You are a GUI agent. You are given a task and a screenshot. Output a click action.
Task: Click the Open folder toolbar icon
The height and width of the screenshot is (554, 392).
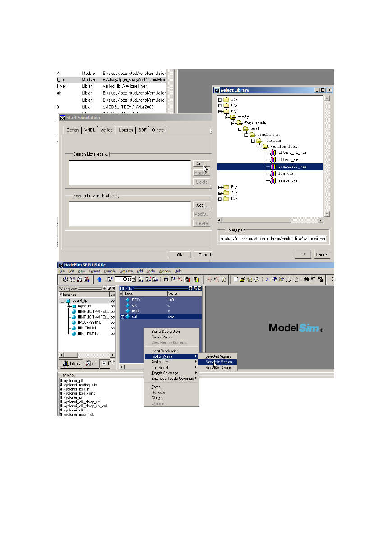click(243, 280)
